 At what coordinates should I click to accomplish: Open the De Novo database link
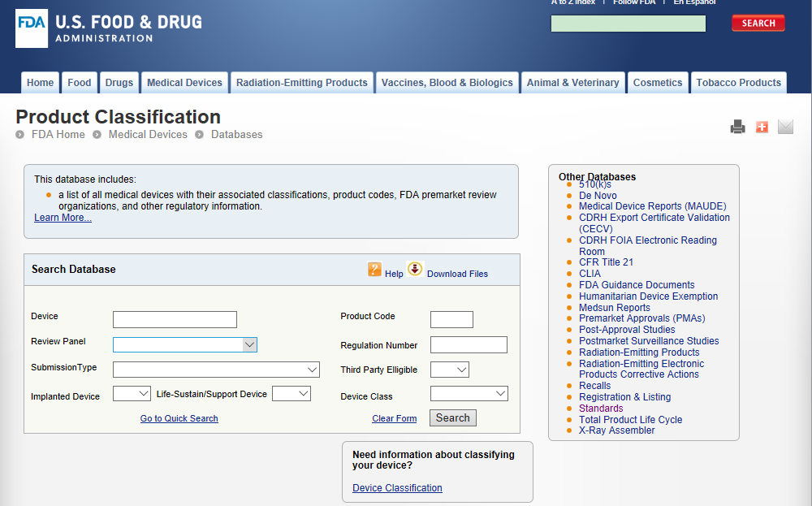click(x=598, y=195)
